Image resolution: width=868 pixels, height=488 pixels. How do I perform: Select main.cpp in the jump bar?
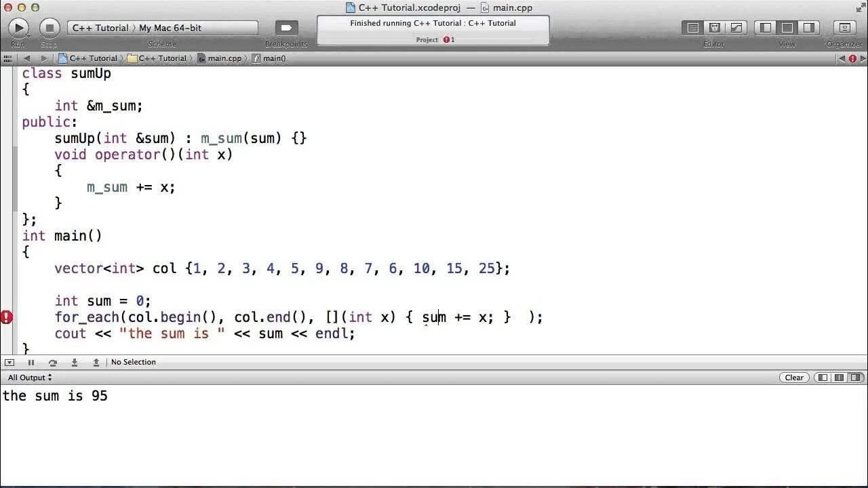click(x=220, y=58)
